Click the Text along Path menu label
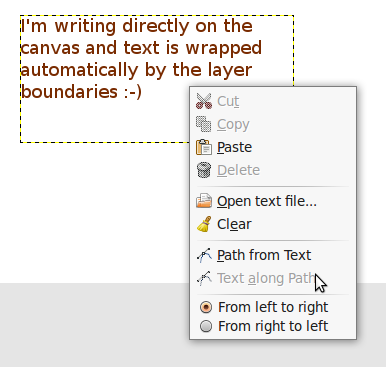Screen dimensions: 386x367 [x=266, y=278]
